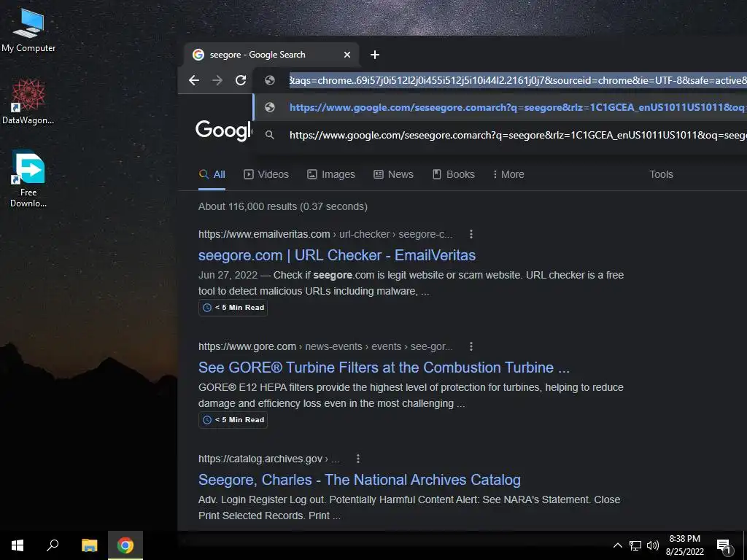The height and width of the screenshot is (560, 747).
Task: Open the DataWagon desktop shortcut
Action: tap(28, 101)
